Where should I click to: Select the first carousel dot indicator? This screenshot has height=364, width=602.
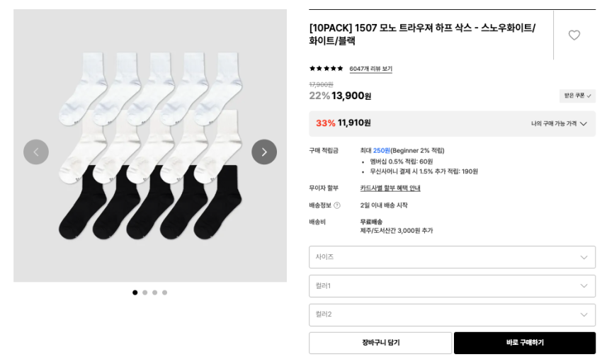pos(135,292)
